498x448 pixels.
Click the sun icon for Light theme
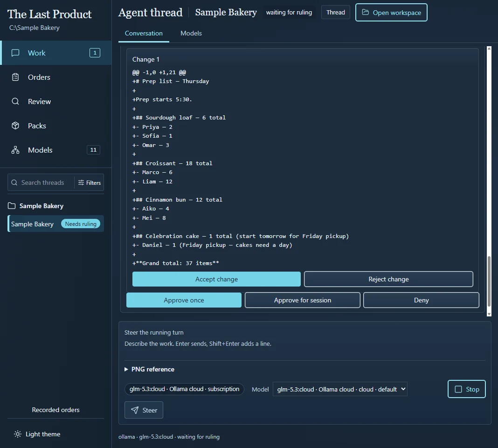point(18,434)
